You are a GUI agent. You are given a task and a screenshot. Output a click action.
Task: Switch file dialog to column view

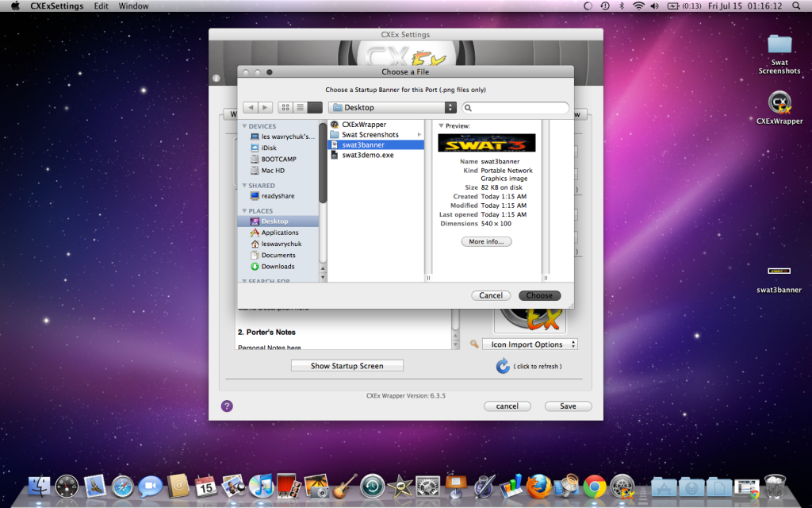tap(315, 107)
